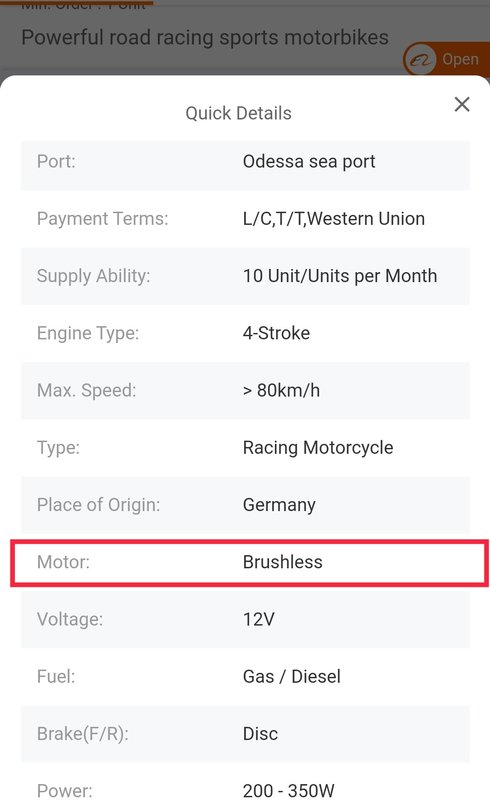Tap the highlighted Motor Brushless row

(250, 563)
